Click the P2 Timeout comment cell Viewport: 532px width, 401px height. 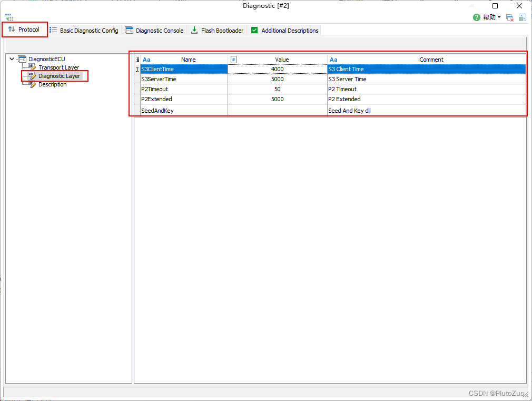pyautogui.click(x=427, y=89)
